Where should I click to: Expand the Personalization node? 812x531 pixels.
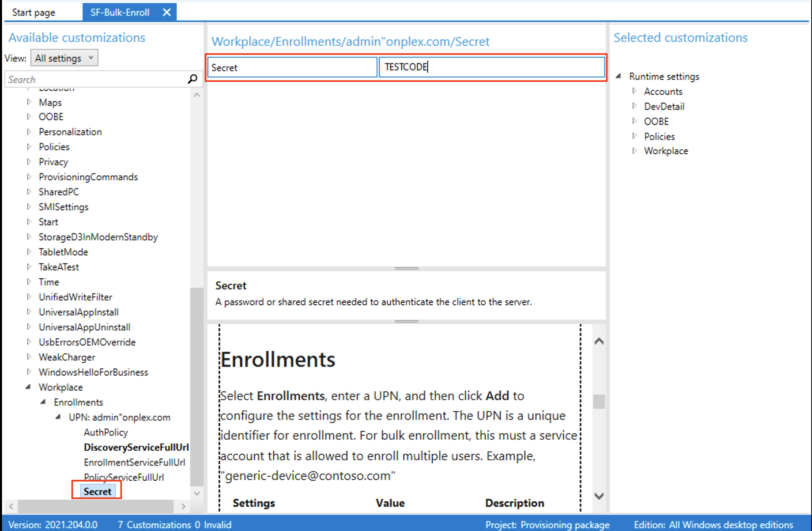pos(29,131)
